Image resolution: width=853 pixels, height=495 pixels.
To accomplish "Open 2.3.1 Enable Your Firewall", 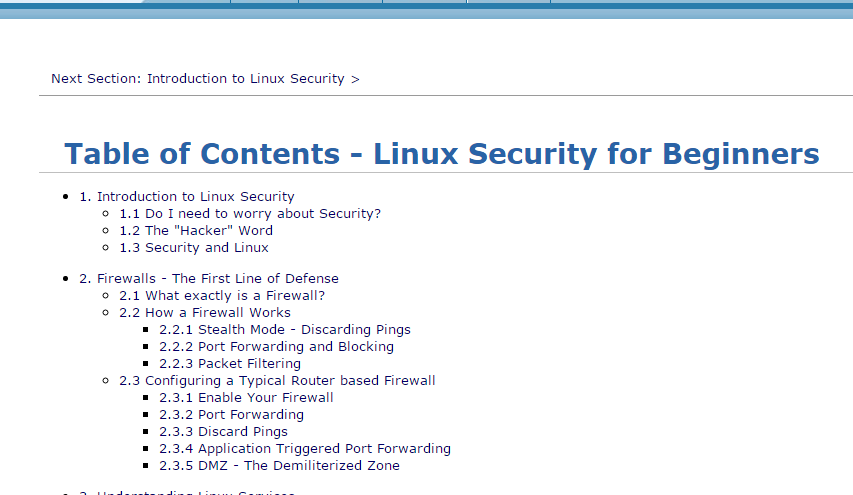I will pos(246,398).
